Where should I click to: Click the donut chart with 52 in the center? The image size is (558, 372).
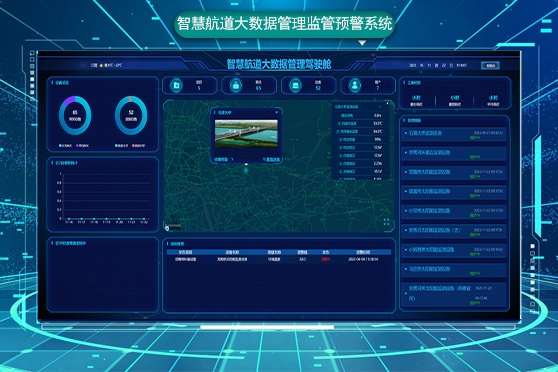pos(131,115)
